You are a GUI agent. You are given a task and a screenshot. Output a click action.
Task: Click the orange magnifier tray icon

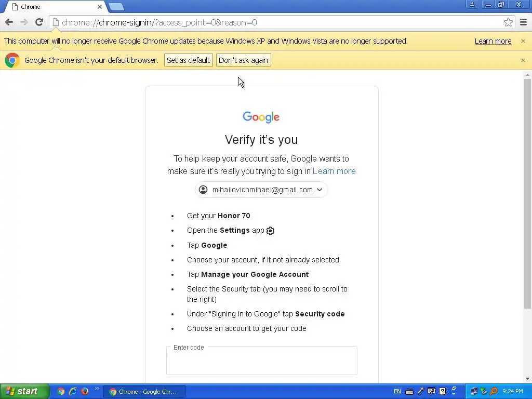click(x=494, y=392)
